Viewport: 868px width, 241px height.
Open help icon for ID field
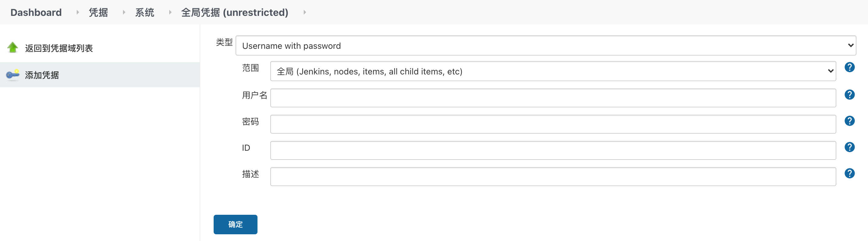pyautogui.click(x=849, y=147)
